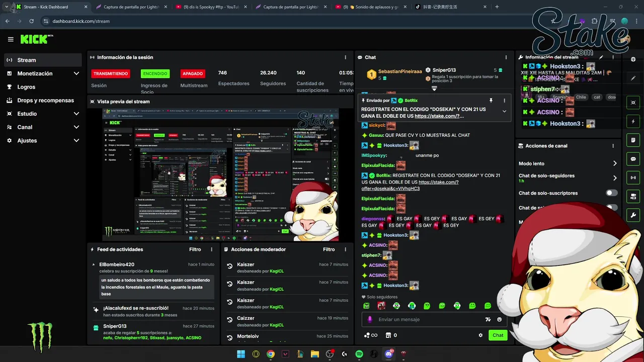Open Acciones de canal three-dot menu
Image resolution: width=644 pixels, height=362 pixels.
pos(613,146)
